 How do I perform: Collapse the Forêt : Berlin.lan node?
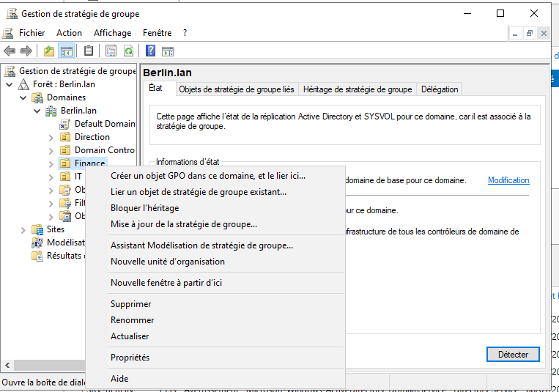click(10, 84)
